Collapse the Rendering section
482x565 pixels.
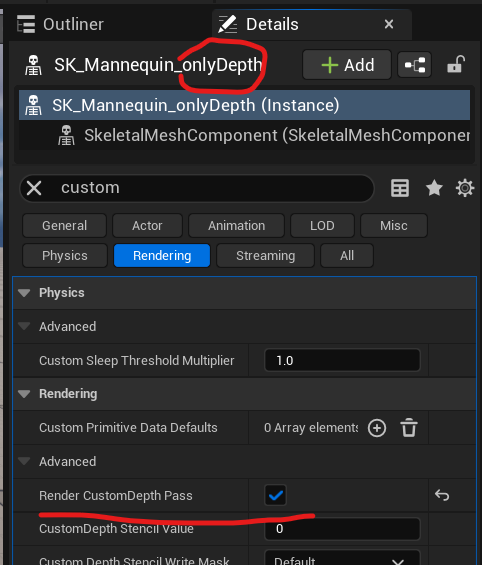click(24, 394)
